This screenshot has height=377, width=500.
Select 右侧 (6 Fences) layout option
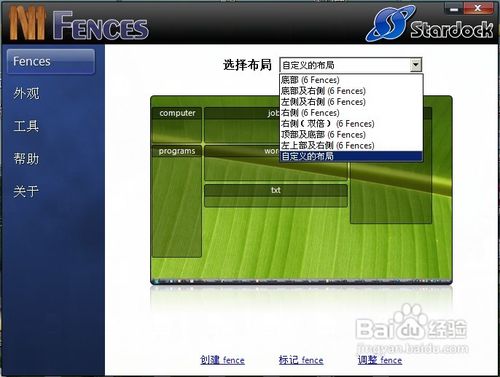pos(351,113)
